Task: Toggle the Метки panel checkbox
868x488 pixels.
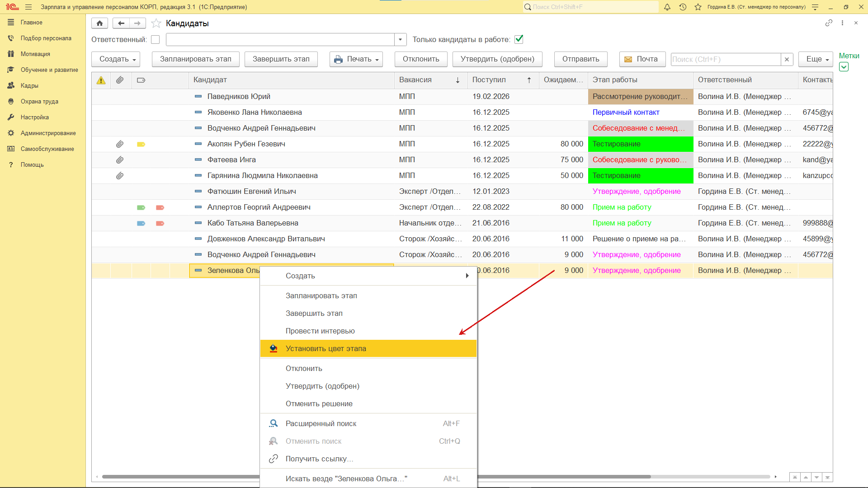Action: 844,67
